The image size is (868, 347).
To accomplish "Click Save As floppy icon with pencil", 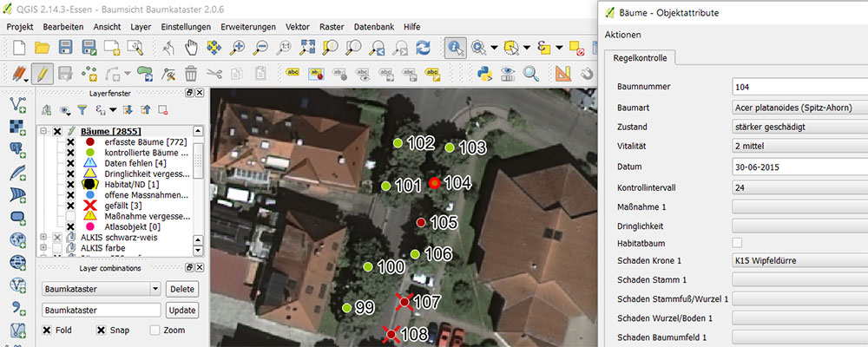I will (89, 48).
